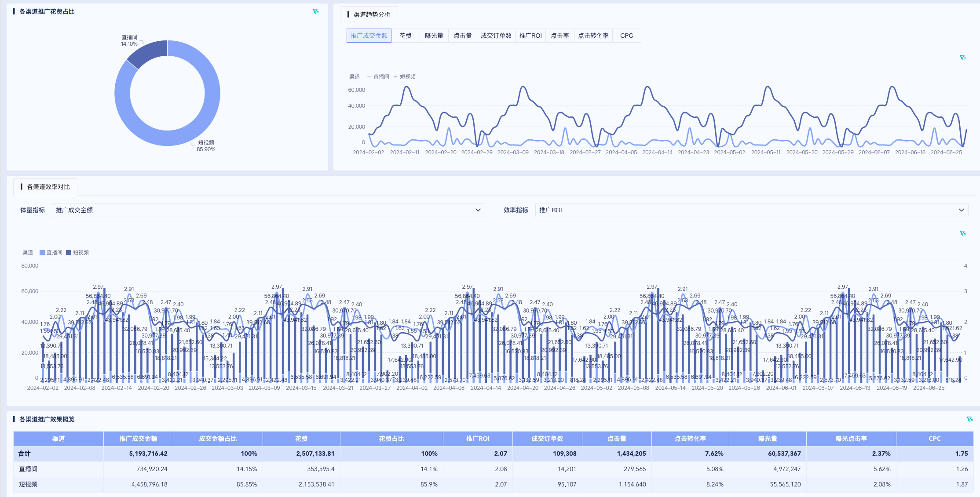Expand 体量指标 dropdown via its chevron arrow
Image resolution: width=980 pixels, height=497 pixels.
[478, 210]
